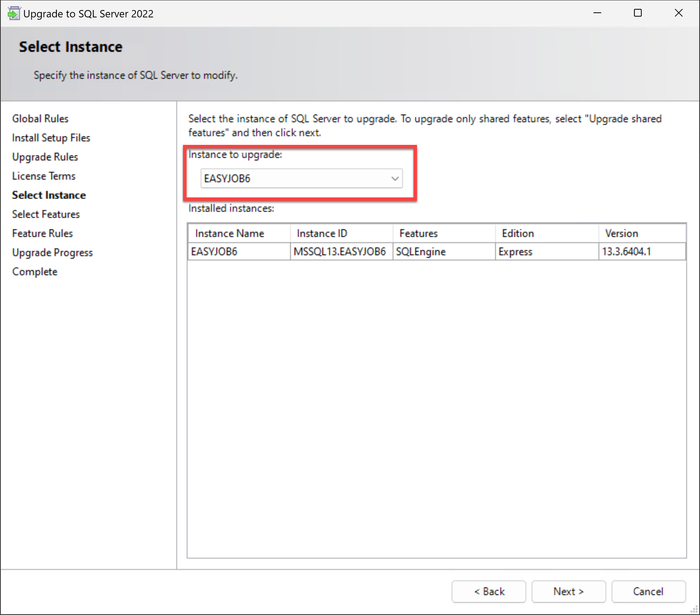Click Next to continue the upgrade
700x615 pixels.
click(568, 591)
